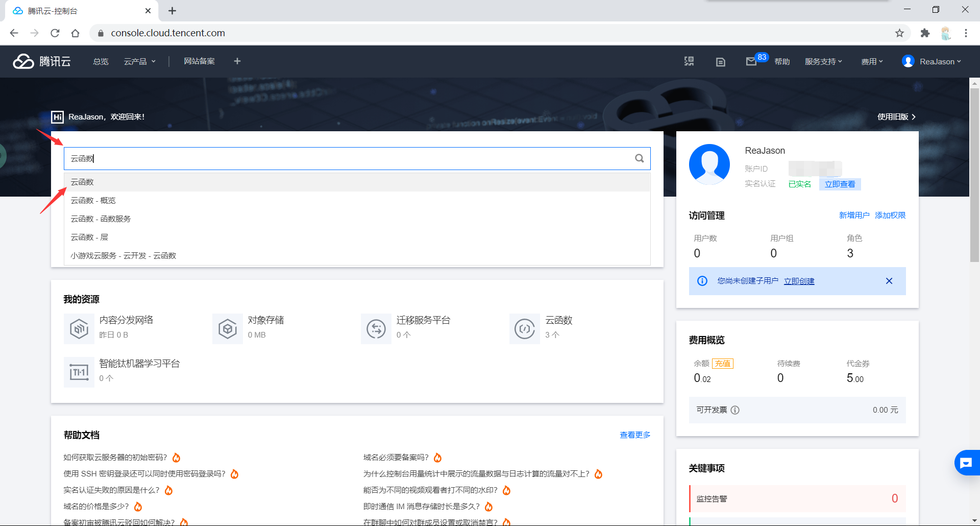The height and width of the screenshot is (526, 980).
Task: Select suggestion 云函数 - 层
Action: (357, 237)
